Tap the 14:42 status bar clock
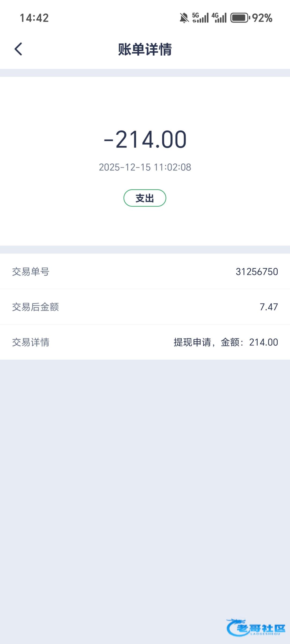This screenshot has height=644, width=290. pos(34,18)
